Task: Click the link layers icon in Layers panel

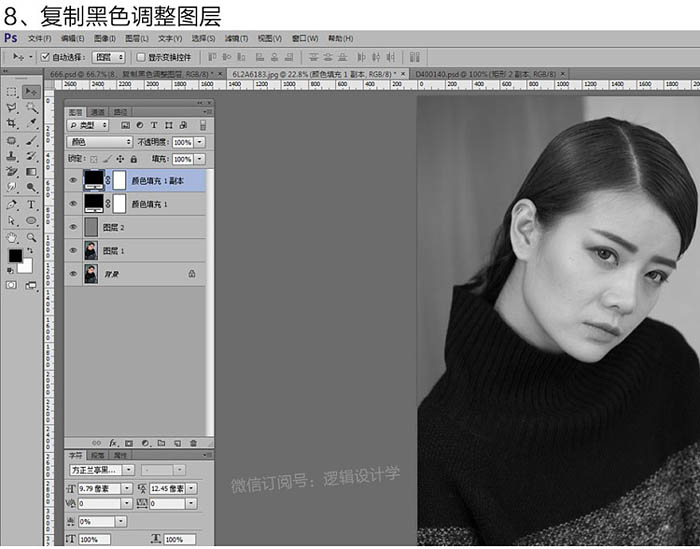Action: pyautogui.click(x=96, y=443)
